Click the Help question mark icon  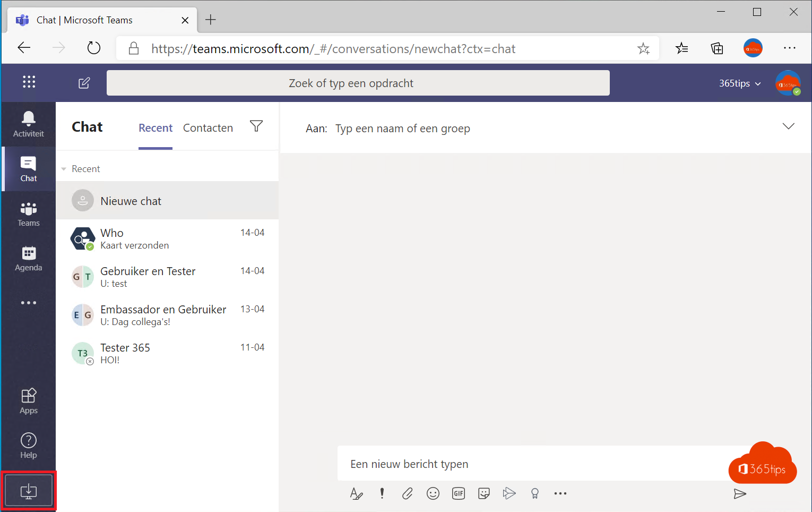point(29,446)
